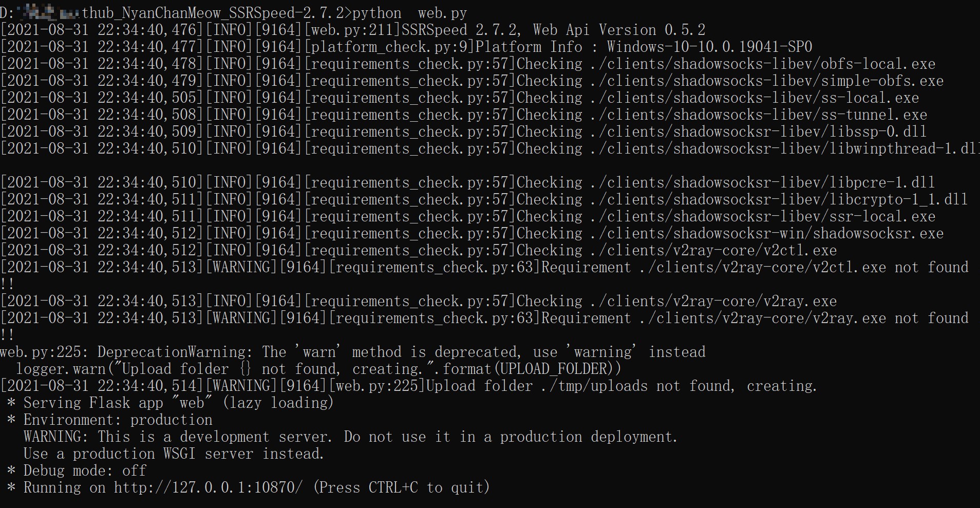Viewport: 980px width, 508px height.
Task: Click the http://127.0.0.1:10870/ server URL
Action: [x=208, y=487]
